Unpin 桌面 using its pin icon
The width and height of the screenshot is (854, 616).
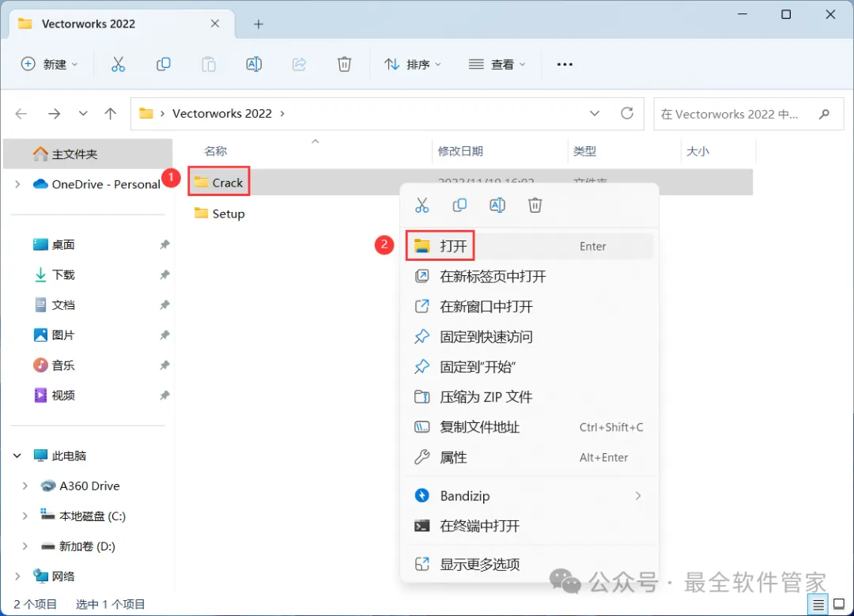pos(164,244)
